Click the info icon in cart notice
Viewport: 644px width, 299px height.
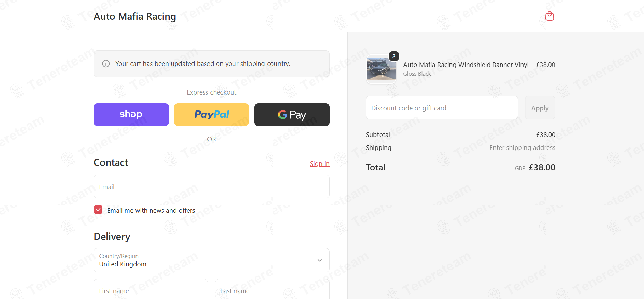point(106,64)
